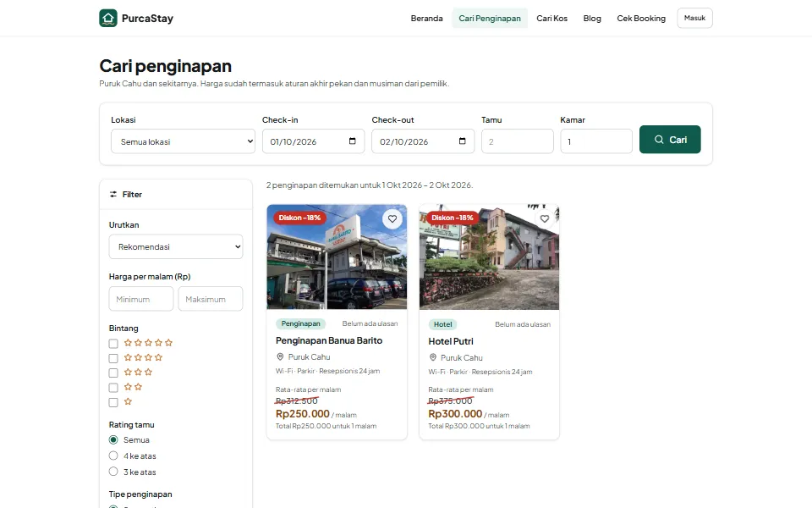
Task: Open Cek Booking nav item
Action: click(641, 18)
